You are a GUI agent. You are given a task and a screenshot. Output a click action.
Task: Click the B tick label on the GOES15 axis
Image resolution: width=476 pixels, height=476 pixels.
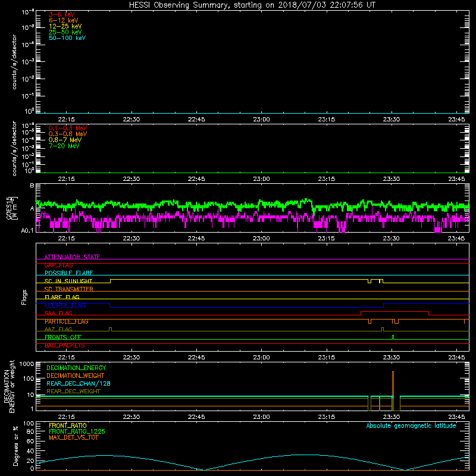pos(32,186)
